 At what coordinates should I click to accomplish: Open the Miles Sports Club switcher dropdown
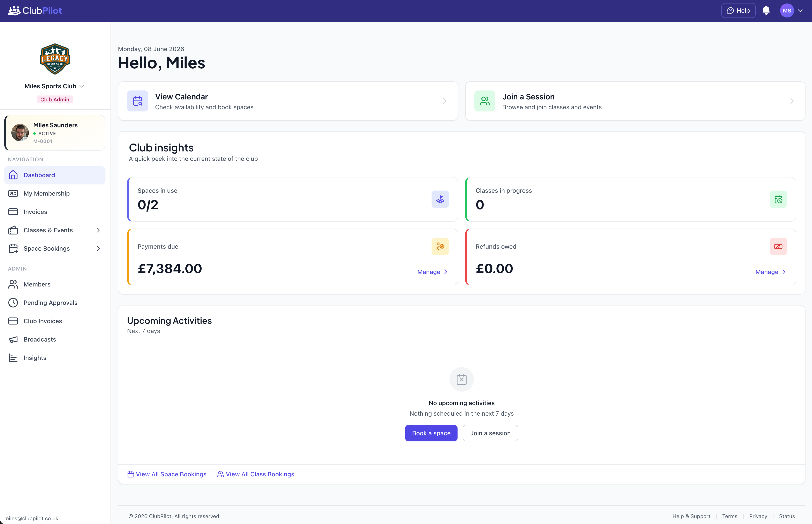(54, 86)
